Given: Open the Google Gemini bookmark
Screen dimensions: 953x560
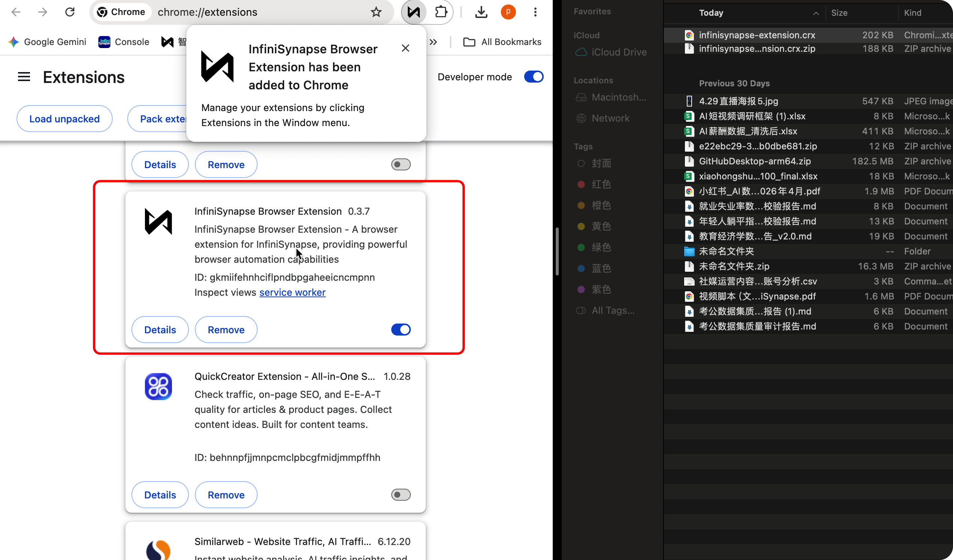Looking at the screenshot, I should (48, 42).
